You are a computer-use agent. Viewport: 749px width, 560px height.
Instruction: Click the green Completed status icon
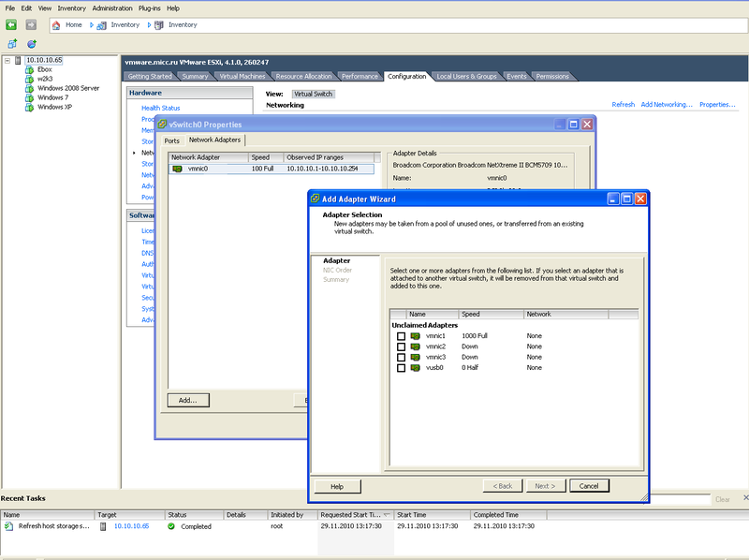coord(171,526)
